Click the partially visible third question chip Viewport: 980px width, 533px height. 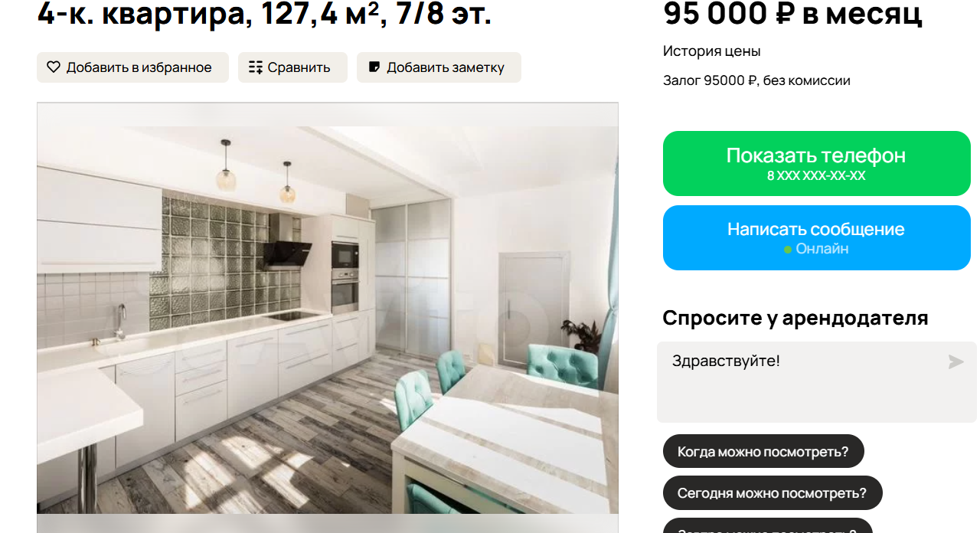pyautogui.click(x=768, y=526)
